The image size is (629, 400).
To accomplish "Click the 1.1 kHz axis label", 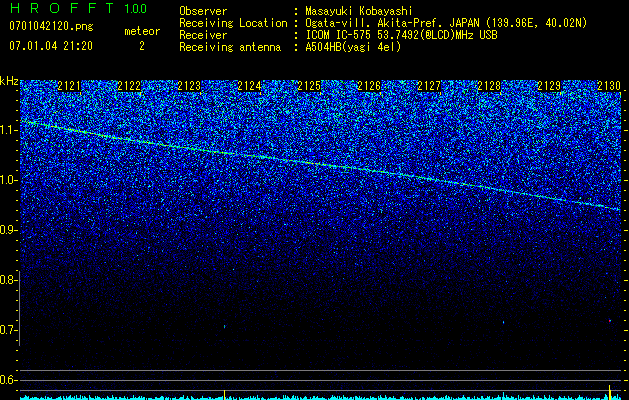I will point(8,130).
